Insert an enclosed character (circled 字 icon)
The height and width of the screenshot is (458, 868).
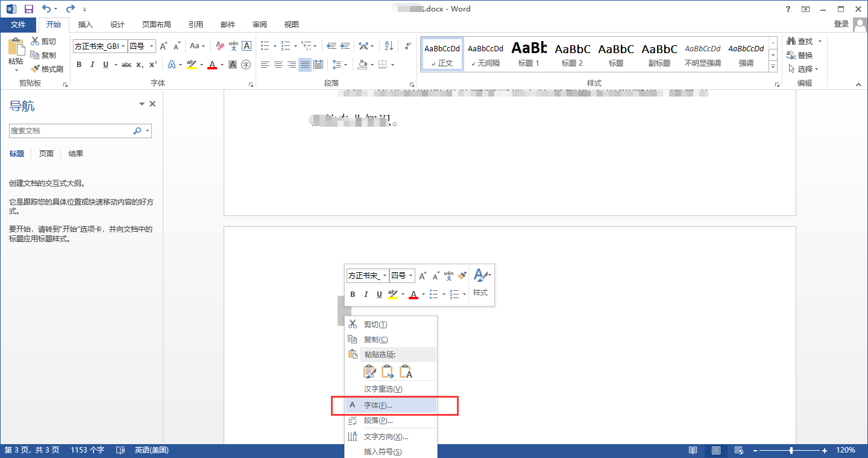click(x=246, y=65)
